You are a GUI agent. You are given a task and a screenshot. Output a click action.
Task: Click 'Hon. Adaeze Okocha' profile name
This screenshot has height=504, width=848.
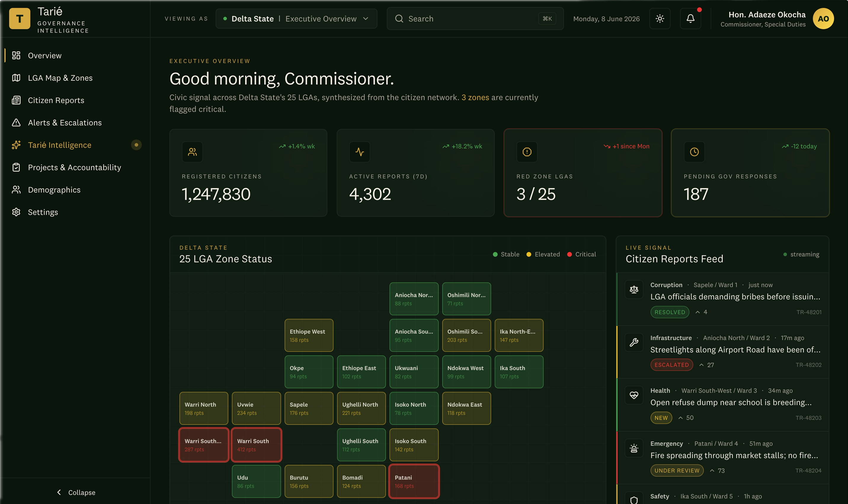(767, 15)
